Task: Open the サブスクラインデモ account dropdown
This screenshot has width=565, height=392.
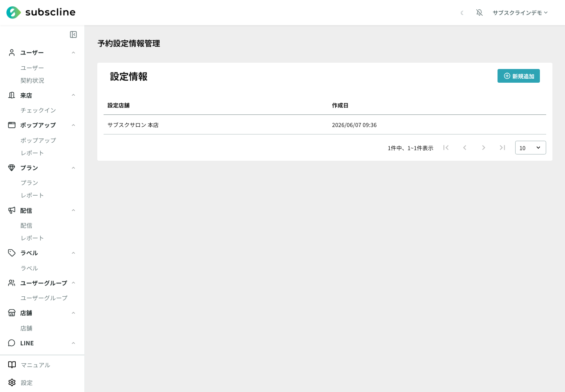Action: (x=520, y=13)
